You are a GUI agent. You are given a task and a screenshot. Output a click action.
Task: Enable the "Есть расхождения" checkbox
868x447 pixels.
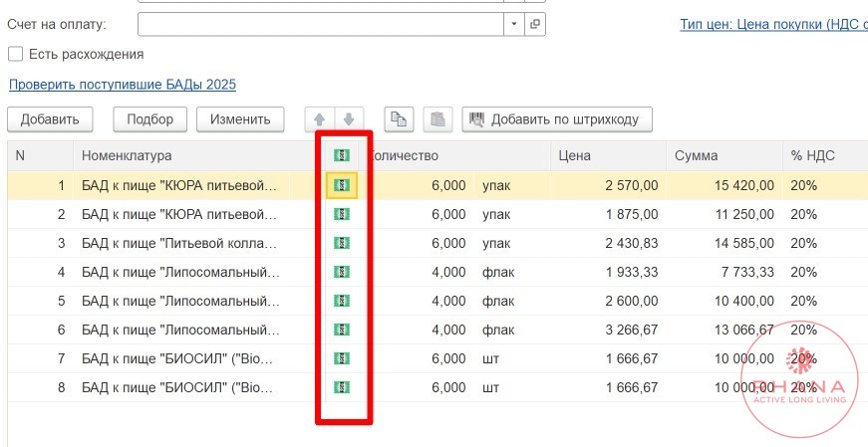coord(16,54)
